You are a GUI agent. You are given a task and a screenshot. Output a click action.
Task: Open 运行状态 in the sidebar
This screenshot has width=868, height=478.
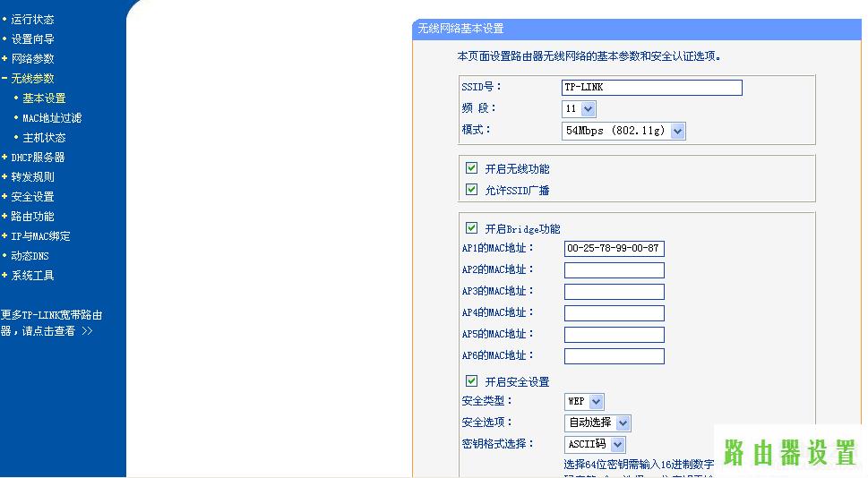(x=32, y=20)
